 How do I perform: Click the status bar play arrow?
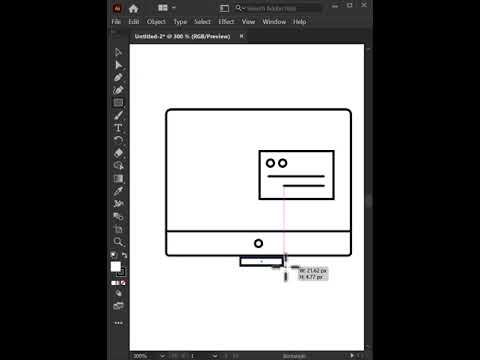click(352, 356)
